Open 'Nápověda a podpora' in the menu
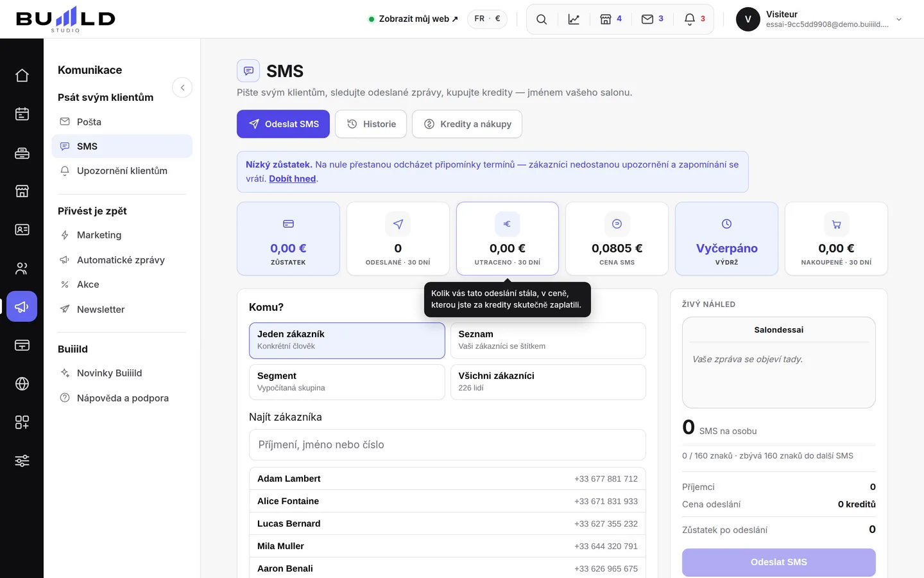This screenshot has height=578, width=924. (x=122, y=398)
